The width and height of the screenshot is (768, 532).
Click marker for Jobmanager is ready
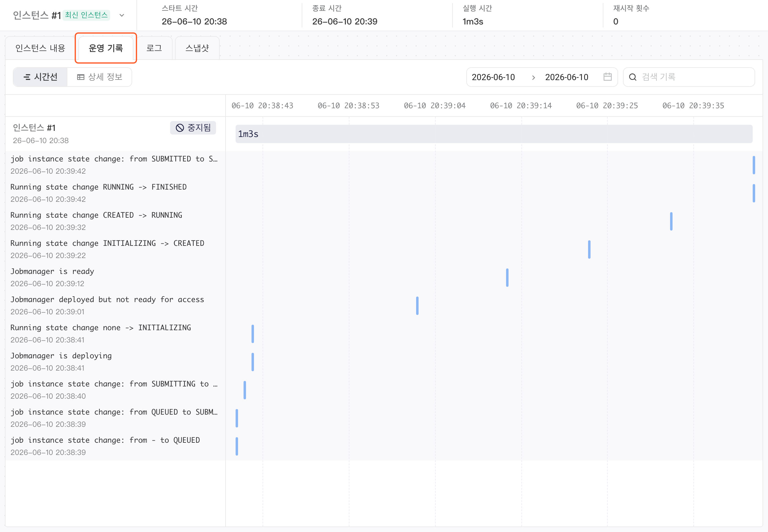pos(507,277)
